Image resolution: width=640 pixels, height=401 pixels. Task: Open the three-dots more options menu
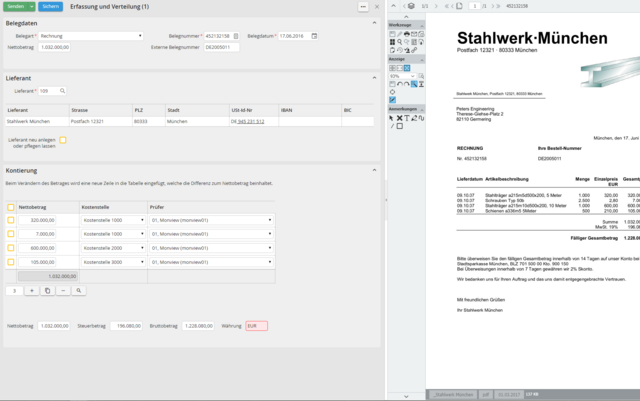(x=363, y=7)
